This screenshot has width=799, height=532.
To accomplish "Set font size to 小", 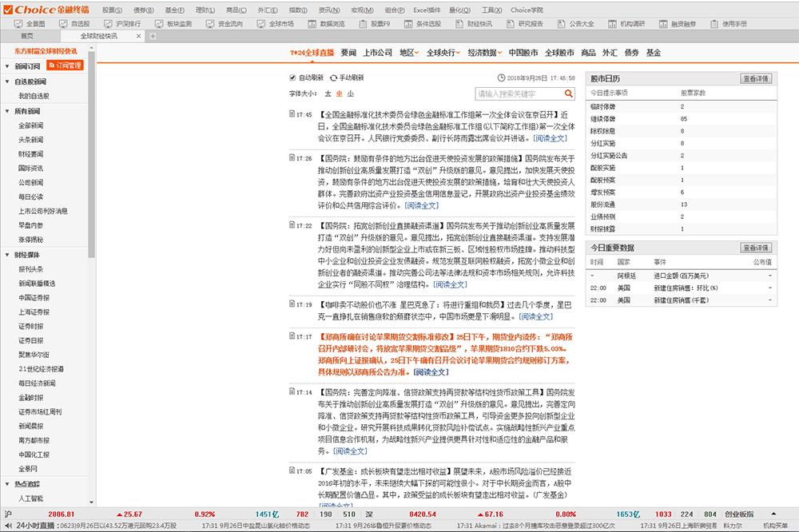I will pyautogui.click(x=351, y=93).
